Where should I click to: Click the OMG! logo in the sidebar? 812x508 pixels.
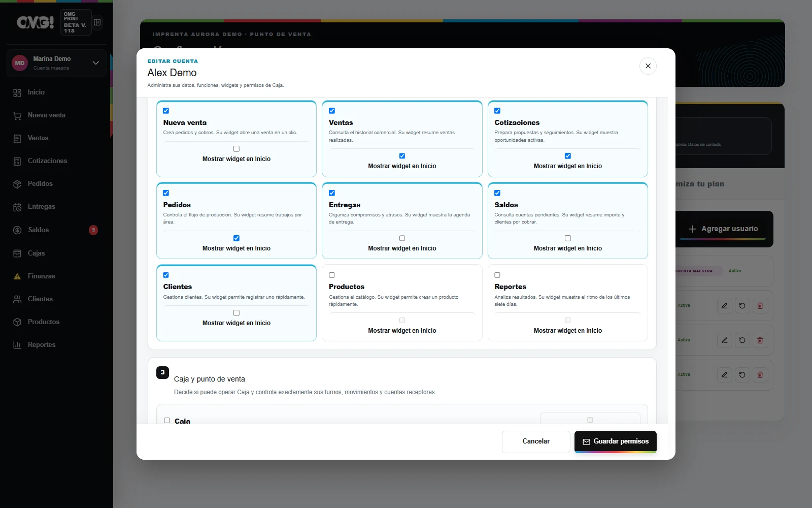coord(35,22)
